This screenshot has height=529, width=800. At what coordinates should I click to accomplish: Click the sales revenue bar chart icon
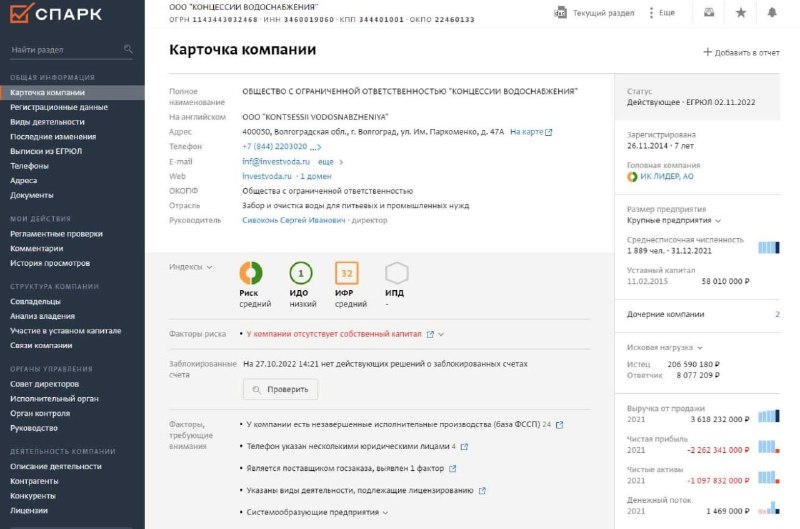[x=769, y=416]
